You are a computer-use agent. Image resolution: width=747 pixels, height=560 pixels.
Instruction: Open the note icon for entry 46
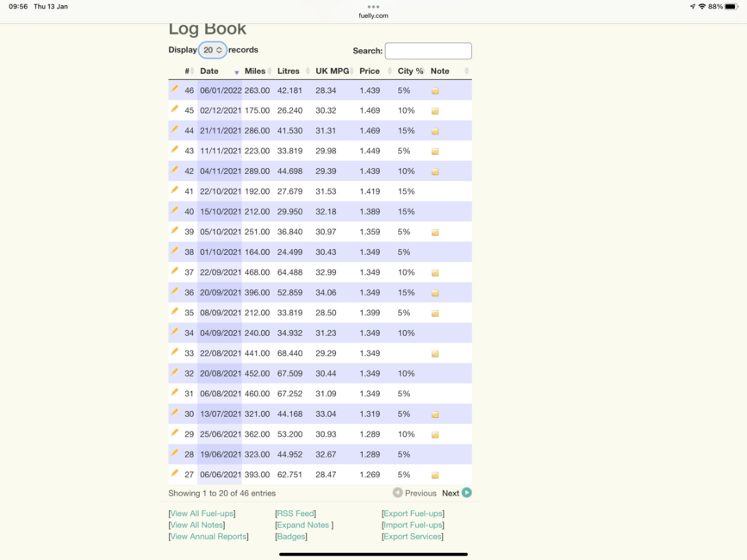[x=435, y=91]
